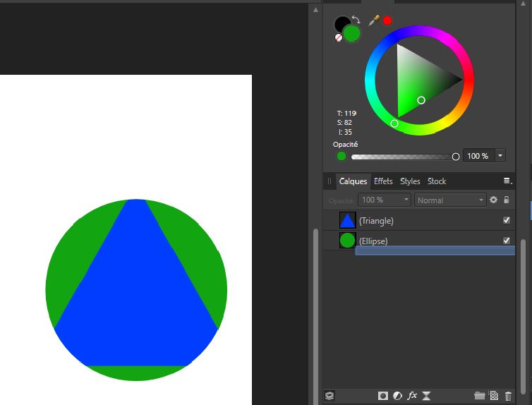532x405 pixels.
Task: Open the layers panel options menu
Action: (507, 181)
